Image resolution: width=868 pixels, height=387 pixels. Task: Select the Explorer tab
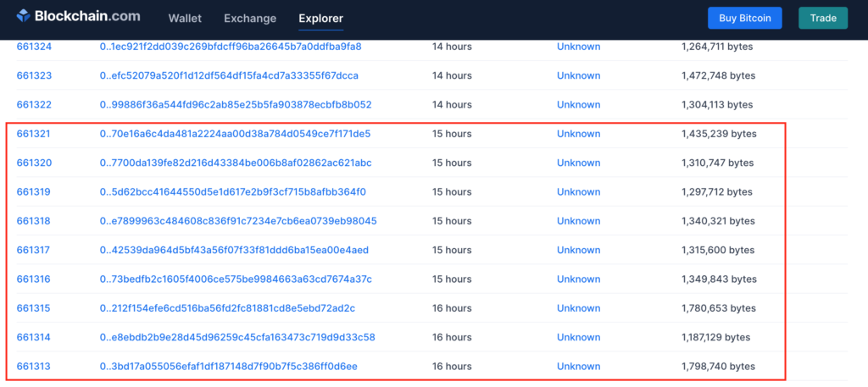pos(321,18)
